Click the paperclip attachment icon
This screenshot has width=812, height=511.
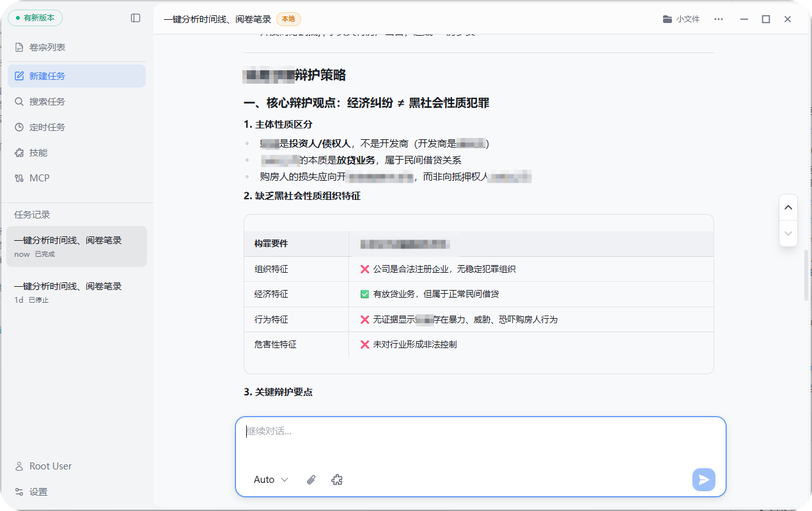tap(311, 480)
